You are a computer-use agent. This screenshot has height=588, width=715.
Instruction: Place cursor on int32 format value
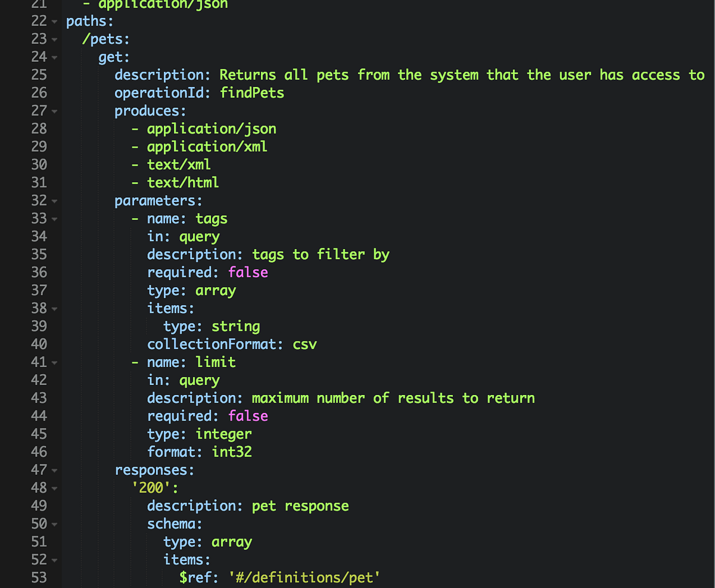pyautogui.click(x=232, y=452)
